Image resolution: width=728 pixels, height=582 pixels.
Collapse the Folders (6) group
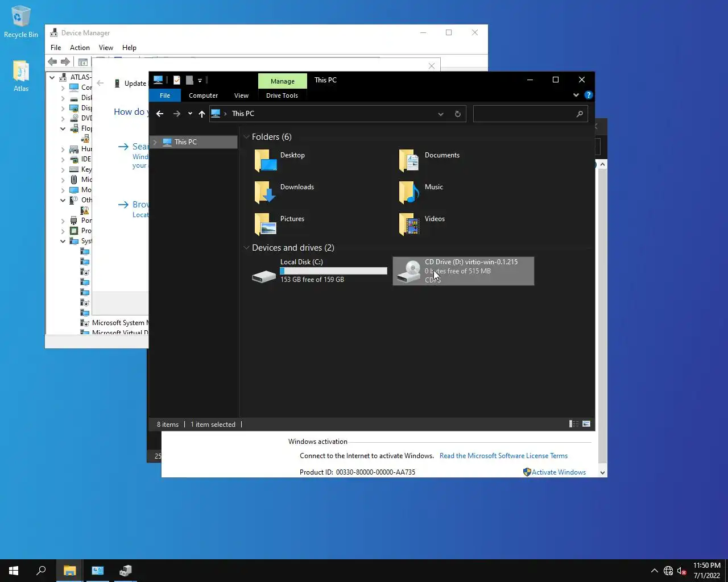pyautogui.click(x=246, y=137)
